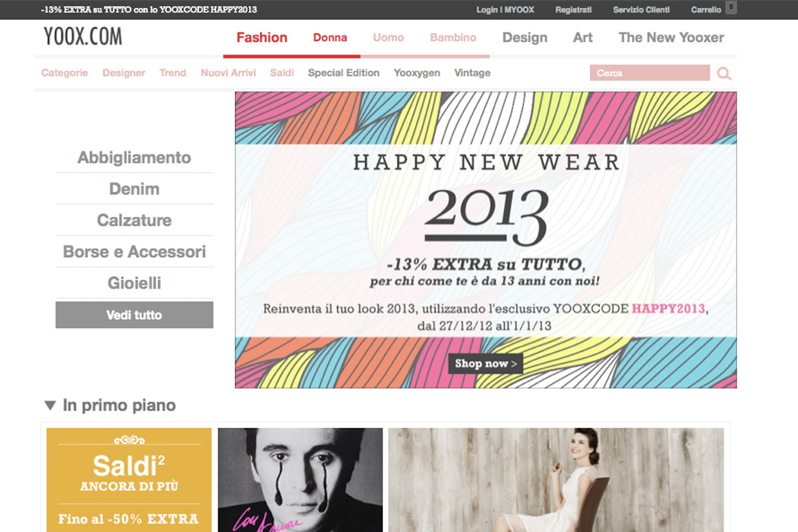798x532 pixels.
Task: Select the Donna tab
Action: [x=330, y=37]
